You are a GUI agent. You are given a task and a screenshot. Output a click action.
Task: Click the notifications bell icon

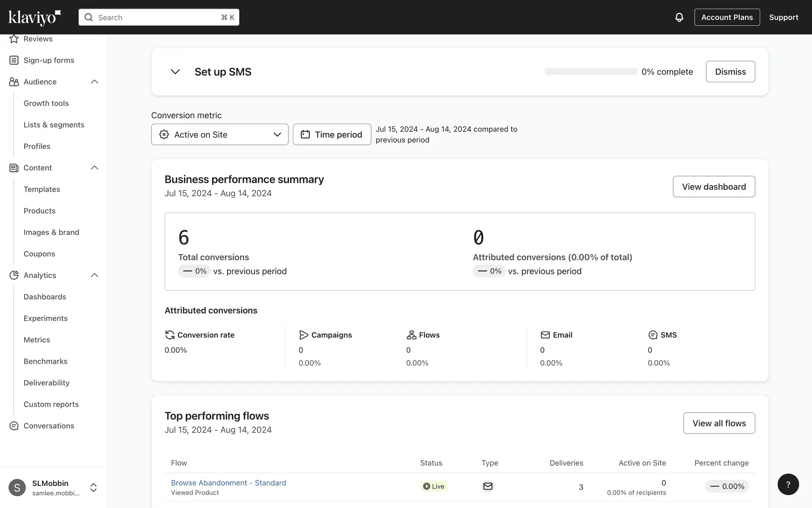click(679, 17)
